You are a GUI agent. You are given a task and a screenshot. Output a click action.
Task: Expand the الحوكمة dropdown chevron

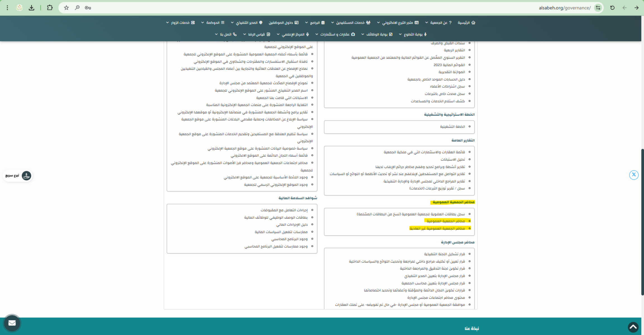click(x=202, y=23)
